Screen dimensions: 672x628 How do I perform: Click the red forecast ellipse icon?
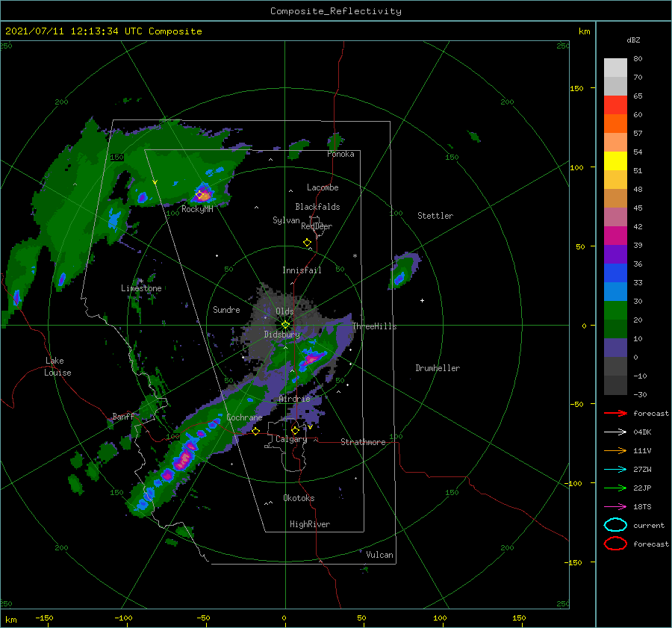[x=615, y=544]
